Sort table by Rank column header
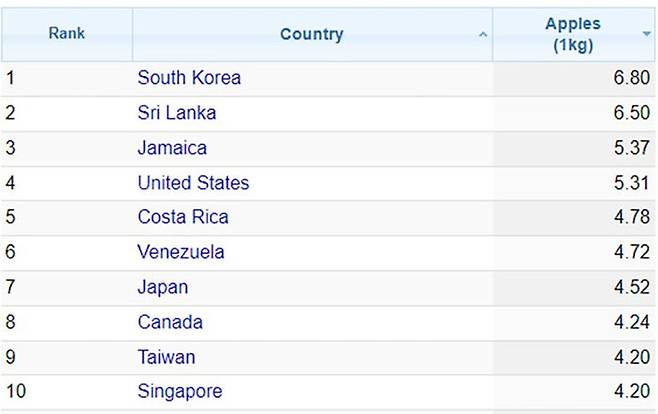Image resolution: width=658 pixels, height=414 pixels. (x=67, y=34)
